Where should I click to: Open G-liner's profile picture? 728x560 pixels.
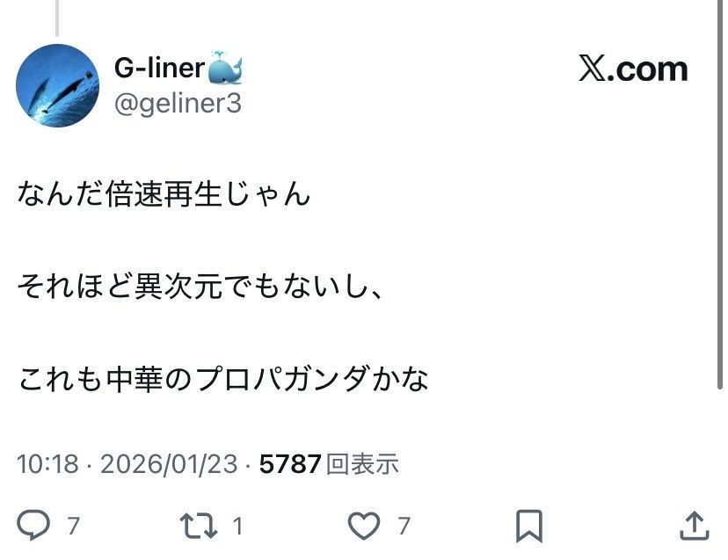58,85
